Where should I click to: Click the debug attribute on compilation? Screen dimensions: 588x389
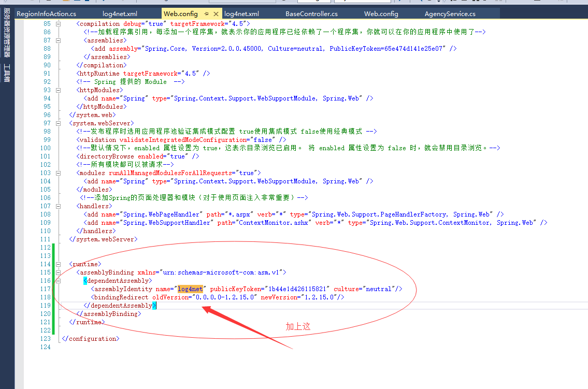(132, 24)
